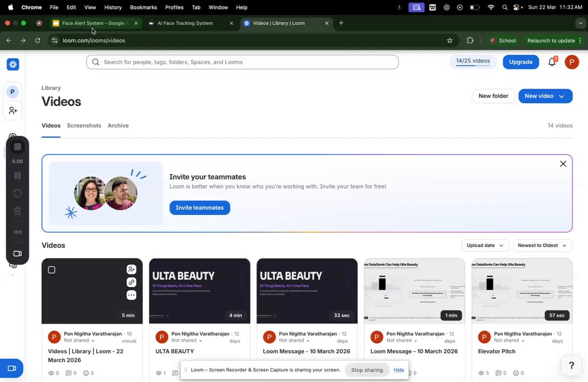Click the 14/25 videos usage indicator
The image size is (588, 382).
(x=473, y=62)
